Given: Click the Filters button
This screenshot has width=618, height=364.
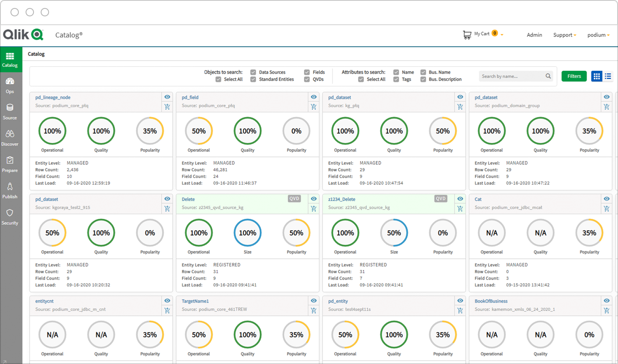Looking at the screenshot, I should click(574, 76).
